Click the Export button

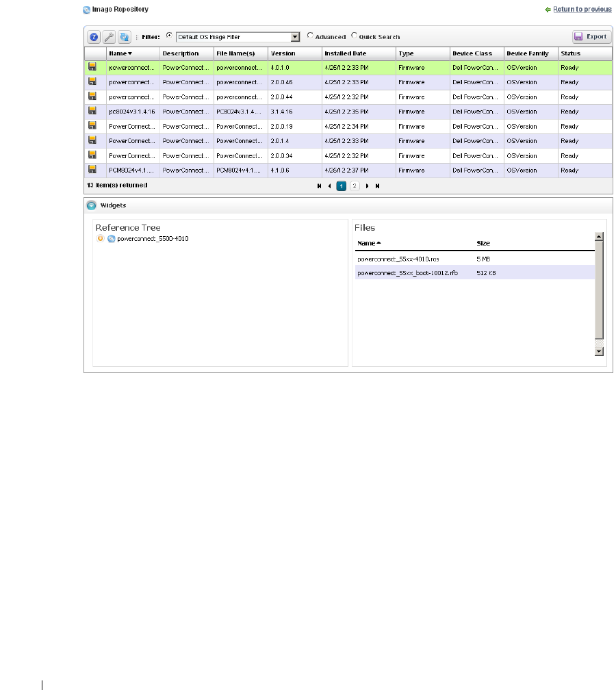pos(591,36)
